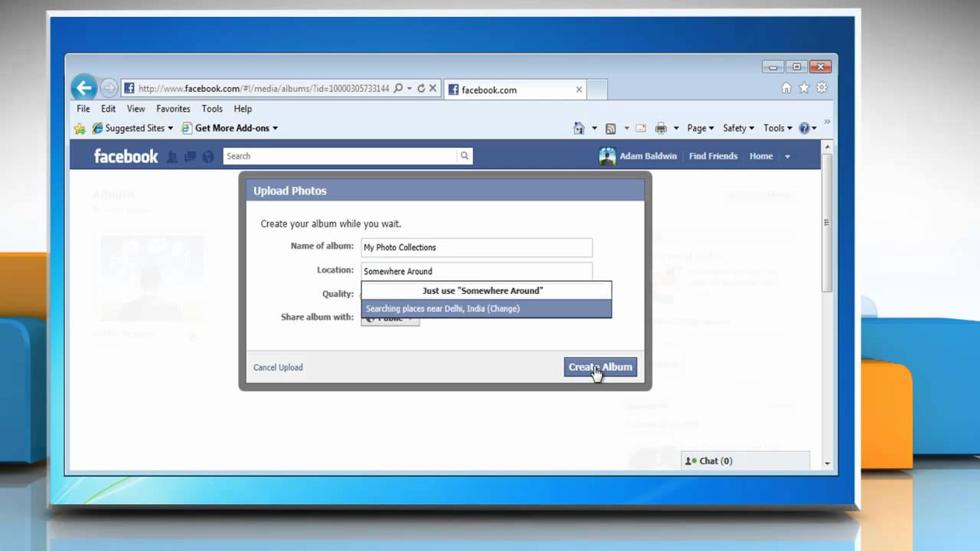Open the command bar Tools dropdown

[779, 129]
